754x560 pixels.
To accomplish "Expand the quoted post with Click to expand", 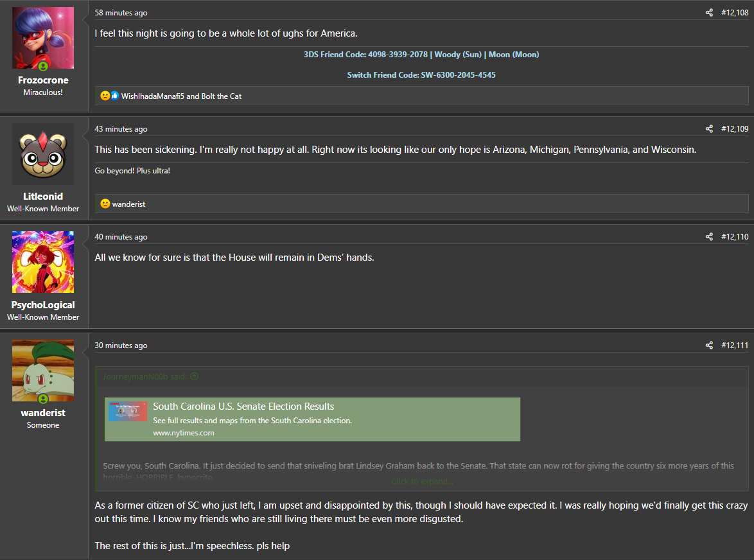I will pyautogui.click(x=422, y=481).
